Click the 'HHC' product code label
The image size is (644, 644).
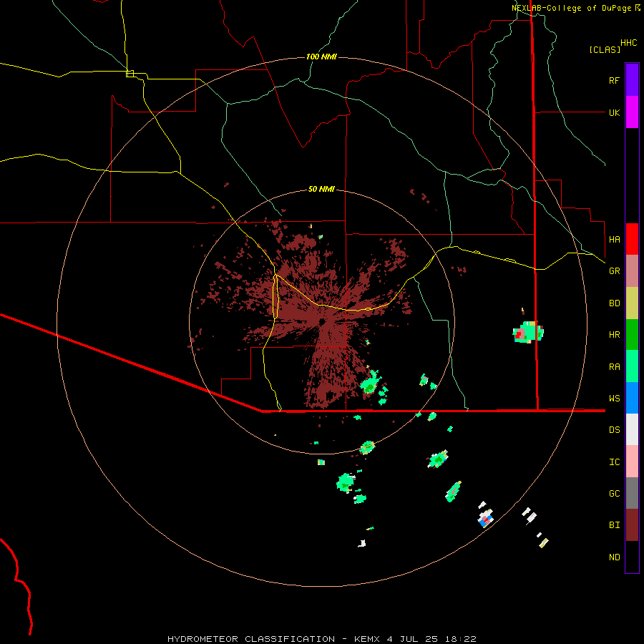tap(628, 43)
